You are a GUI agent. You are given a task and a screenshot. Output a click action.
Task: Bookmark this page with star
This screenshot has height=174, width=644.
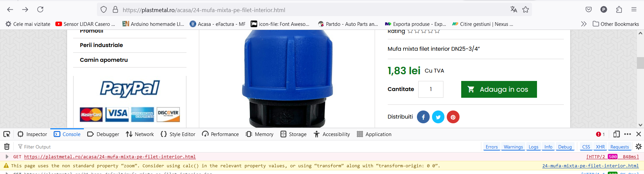(x=526, y=9)
